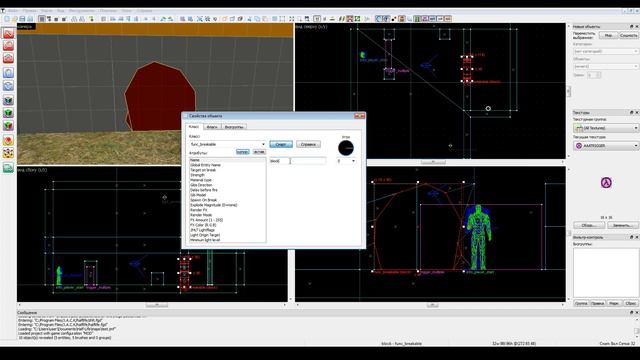Screen dimensions: 640x360
Task: Select the Clipping tool in left toolbar
Action: (8, 140)
